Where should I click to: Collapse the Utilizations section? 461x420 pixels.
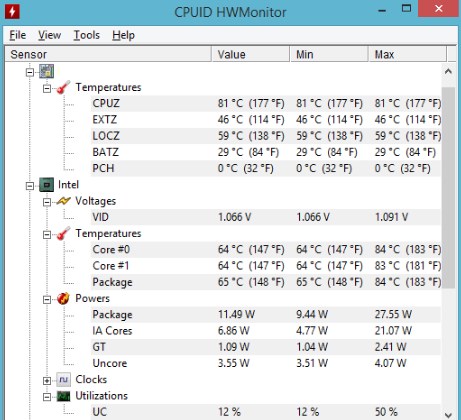tap(47, 397)
